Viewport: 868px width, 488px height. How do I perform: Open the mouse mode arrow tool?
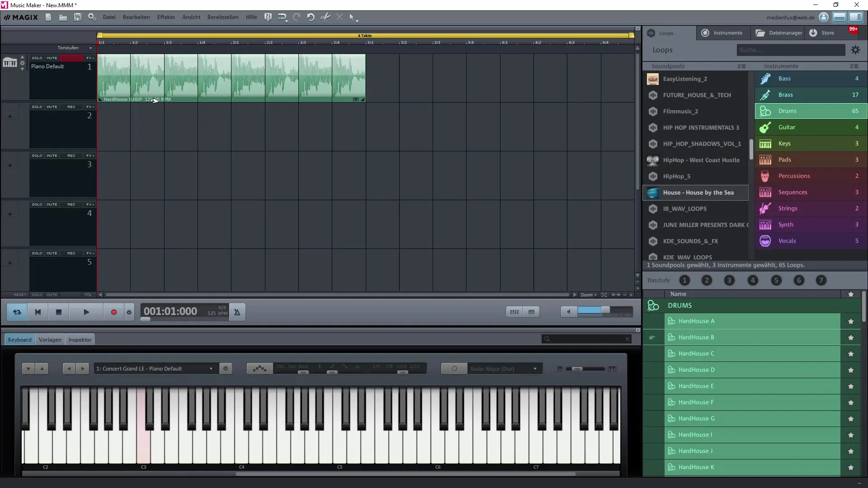click(x=353, y=18)
